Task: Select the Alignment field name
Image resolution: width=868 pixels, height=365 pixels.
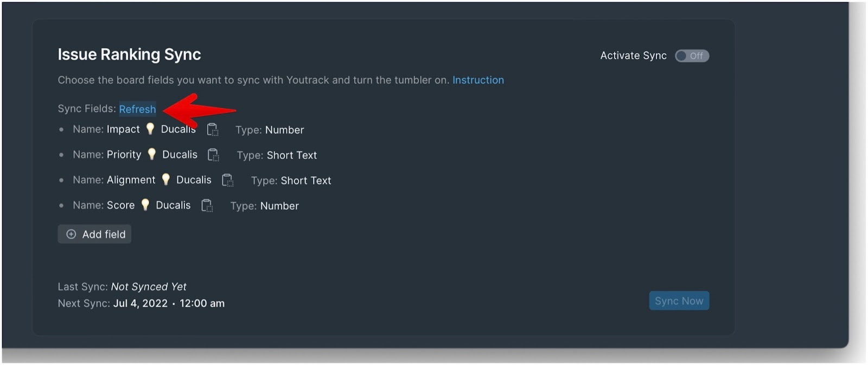Action: [x=131, y=180]
